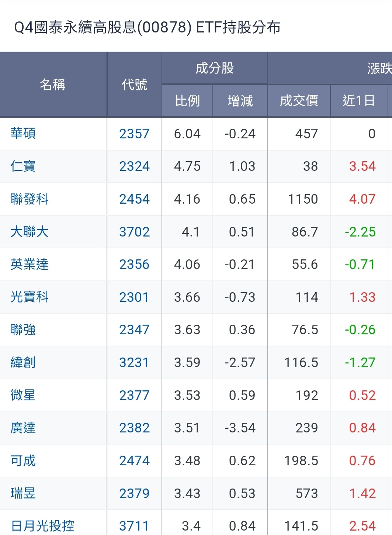This screenshot has width=392, height=535.
Task: Select 廣達's 成交價 value 239
Action: [307, 428]
